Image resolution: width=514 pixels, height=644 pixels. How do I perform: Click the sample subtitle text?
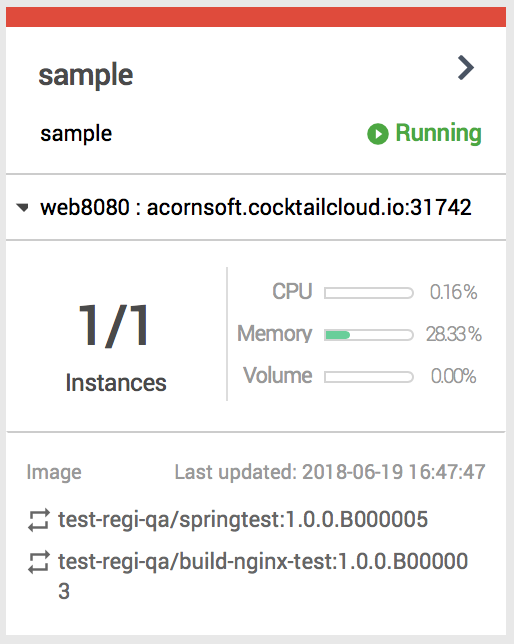point(76,134)
